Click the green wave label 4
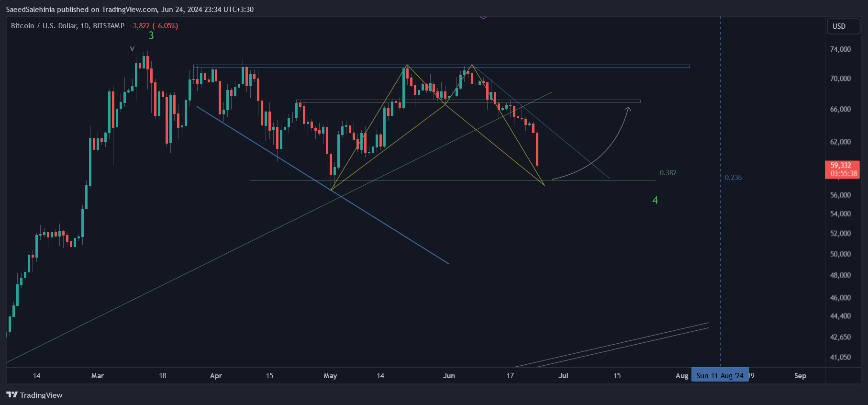 655,200
